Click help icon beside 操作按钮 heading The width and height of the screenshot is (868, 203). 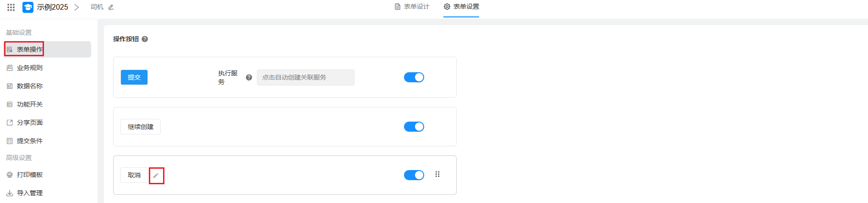(145, 39)
